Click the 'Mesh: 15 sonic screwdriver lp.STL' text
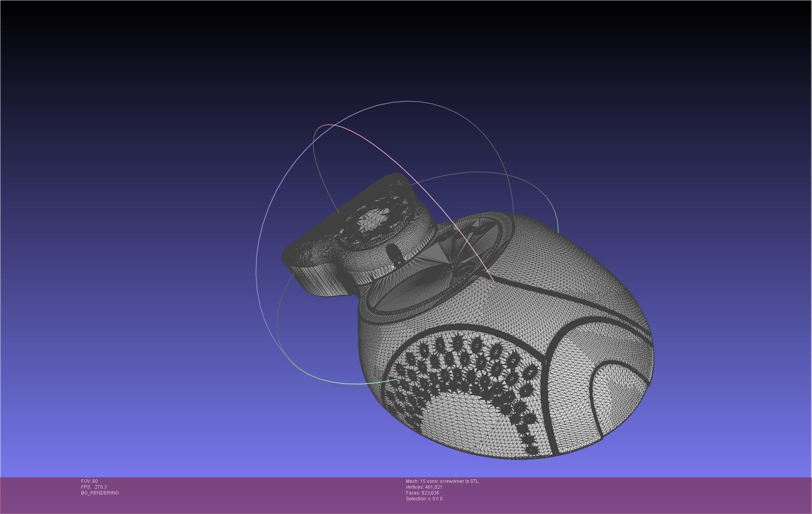This screenshot has height=514, width=812. (442, 481)
